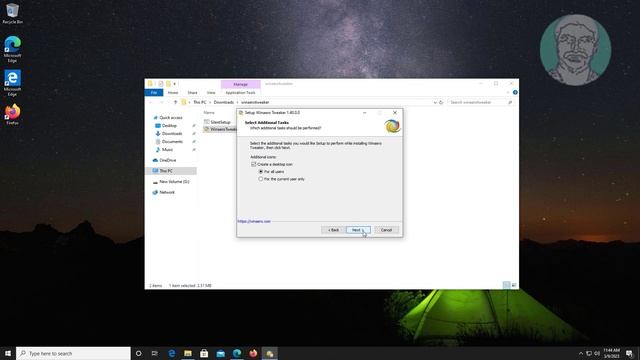Click the Name column header
640x360 pixels.
[209, 113]
